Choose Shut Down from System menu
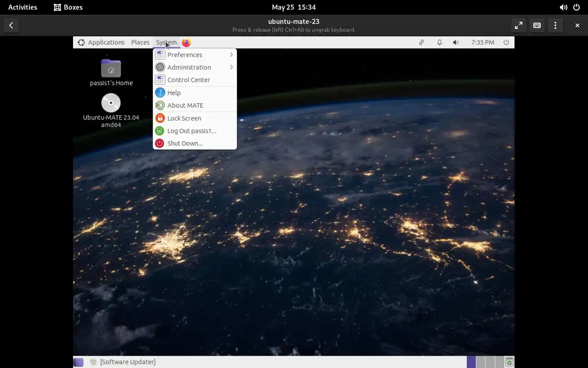 195,143
